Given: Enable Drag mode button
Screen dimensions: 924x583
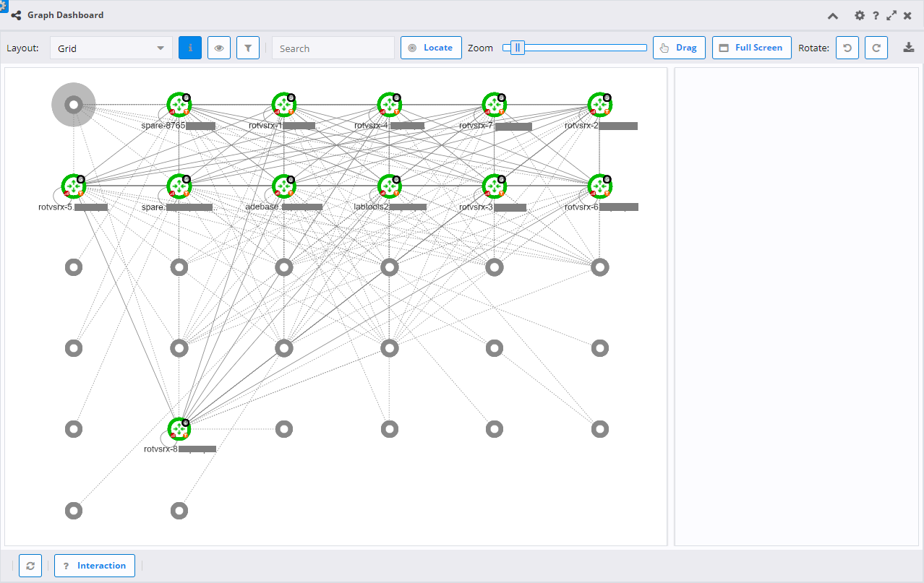Looking at the screenshot, I should pyautogui.click(x=679, y=48).
